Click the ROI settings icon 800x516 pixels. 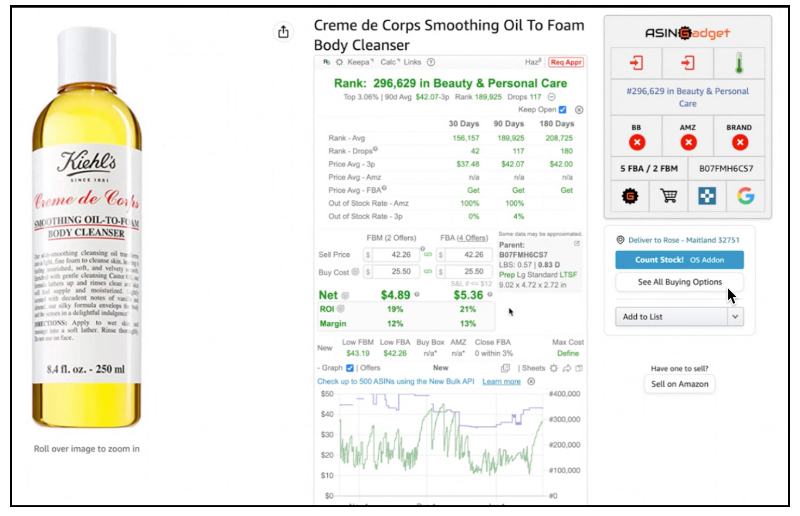(341, 309)
